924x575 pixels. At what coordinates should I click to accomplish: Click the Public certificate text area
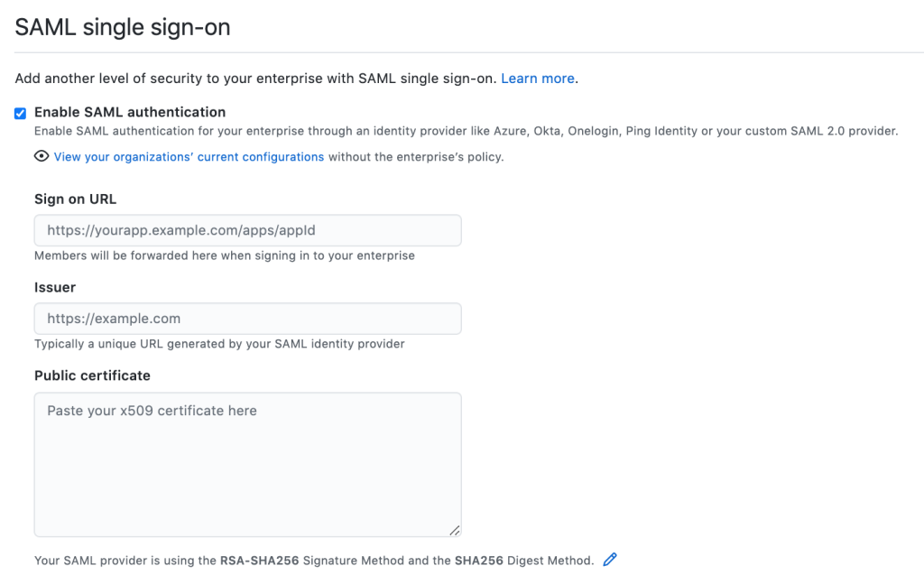[x=247, y=464]
